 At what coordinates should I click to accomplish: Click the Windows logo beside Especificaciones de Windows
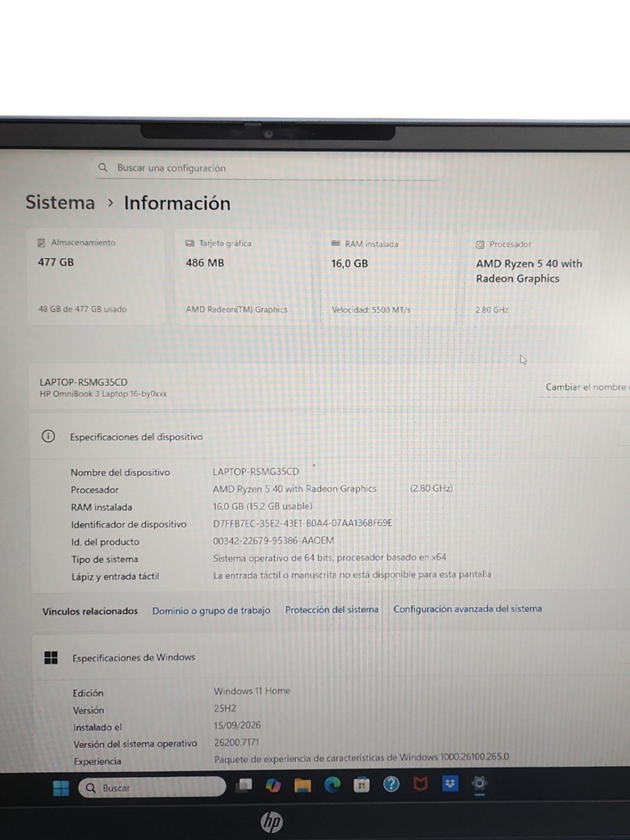tap(51, 657)
